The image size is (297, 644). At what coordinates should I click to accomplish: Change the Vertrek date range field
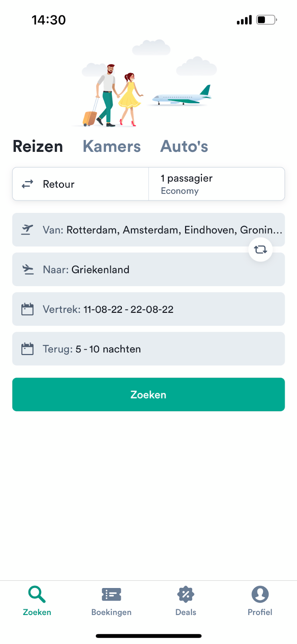[x=148, y=309]
